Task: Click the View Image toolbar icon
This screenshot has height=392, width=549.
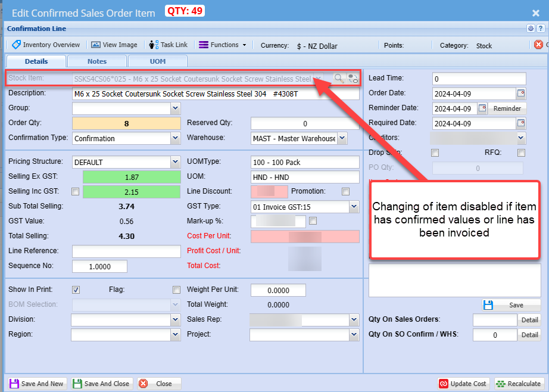Action: click(x=114, y=45)
